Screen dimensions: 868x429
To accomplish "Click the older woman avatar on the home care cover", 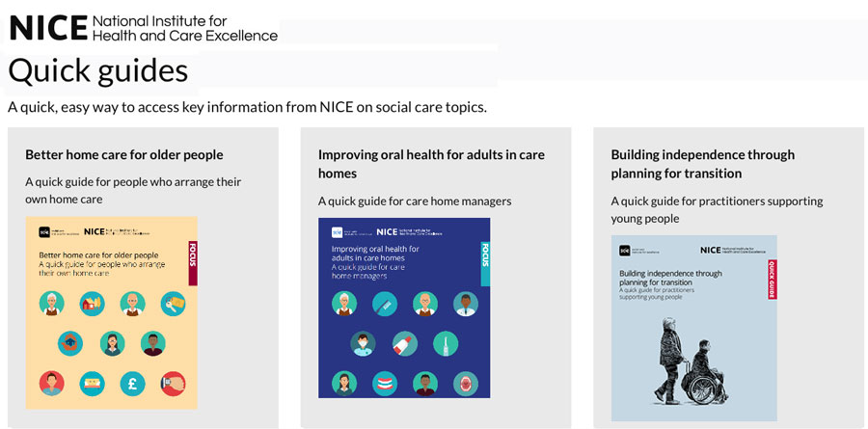I will pyautogui.click(x=51, y=304).
